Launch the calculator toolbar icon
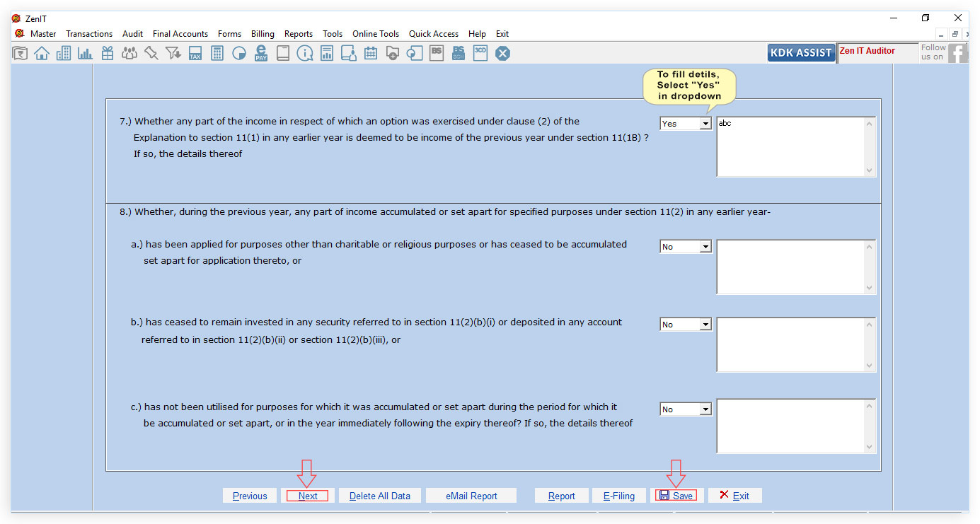 coord(217,53)
